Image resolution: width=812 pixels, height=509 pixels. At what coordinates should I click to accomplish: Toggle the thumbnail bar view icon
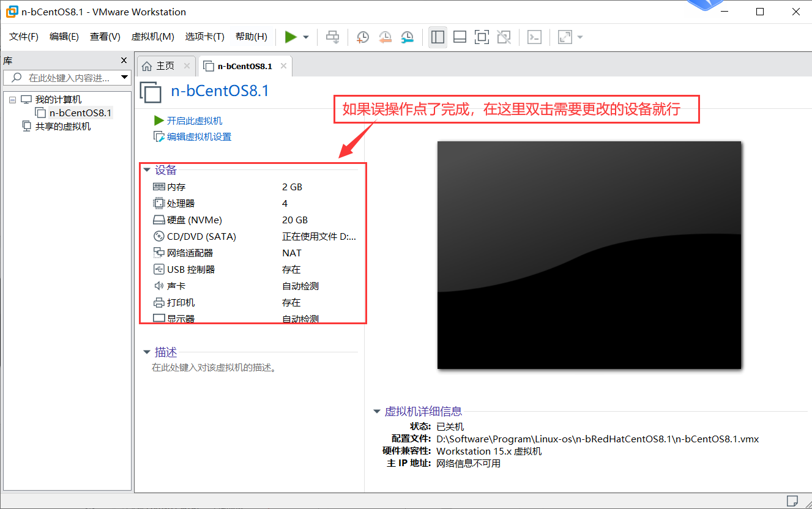(460, 37)
